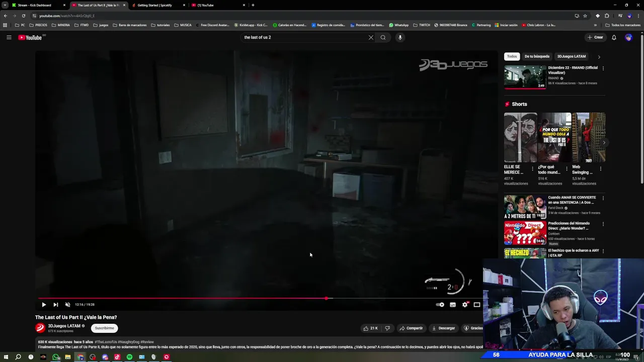Open Windows taskbar search
This screenshot has width=644, height=362.
(x=18, y=357)
